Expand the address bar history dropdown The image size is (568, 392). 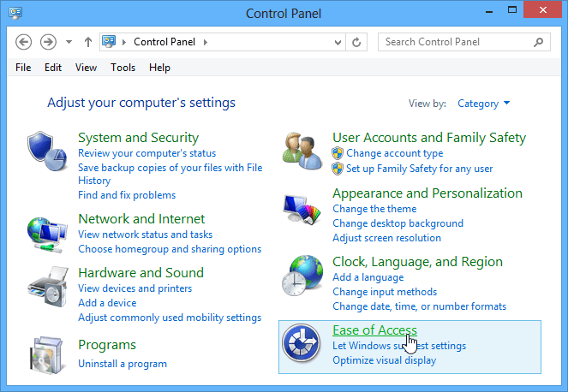tap(338, 42)
